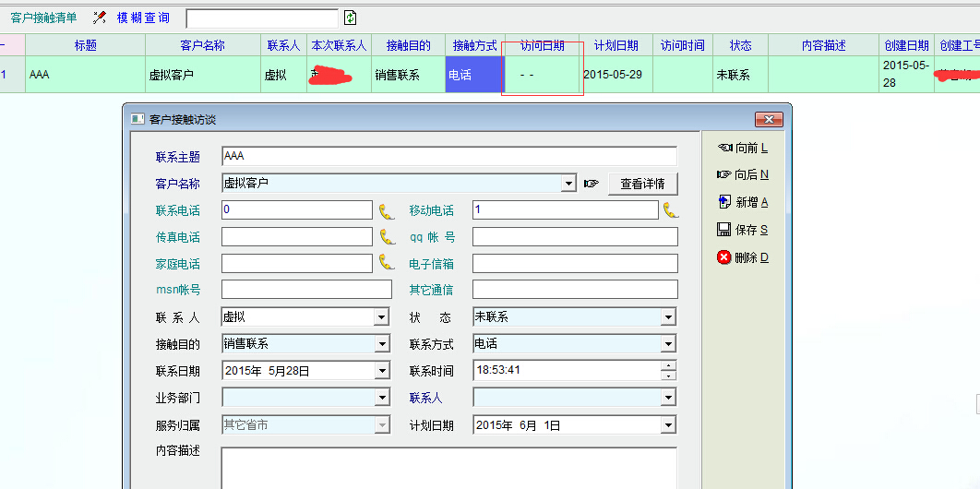
Task: Expand the 计划日期 date picker dropdown
Action: pyautogui.click(x=669, y=425)
